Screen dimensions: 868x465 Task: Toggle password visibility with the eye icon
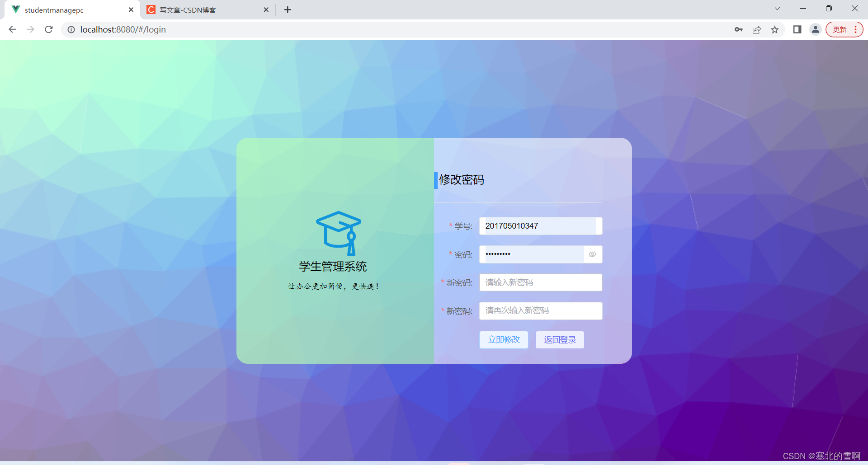(592, 254)
